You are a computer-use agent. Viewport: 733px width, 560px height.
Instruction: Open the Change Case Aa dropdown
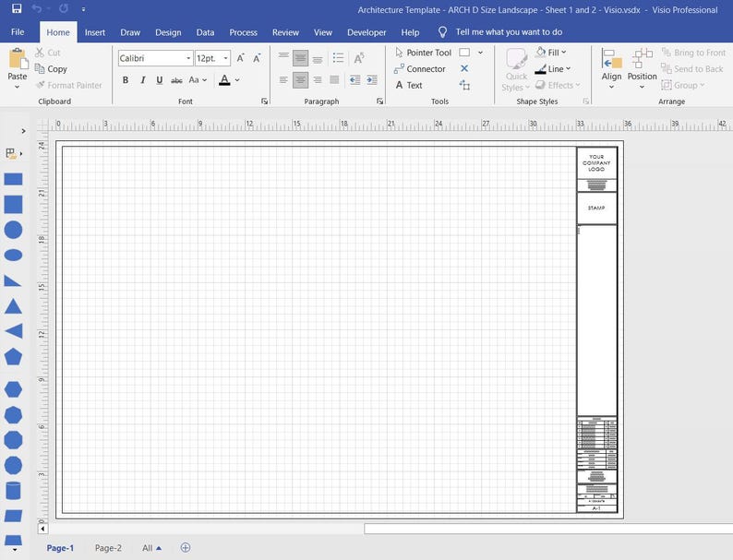pos(198,80)
